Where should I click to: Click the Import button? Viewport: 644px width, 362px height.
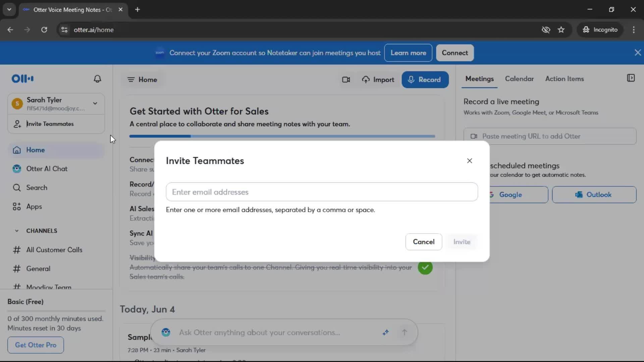click(378, 80)
